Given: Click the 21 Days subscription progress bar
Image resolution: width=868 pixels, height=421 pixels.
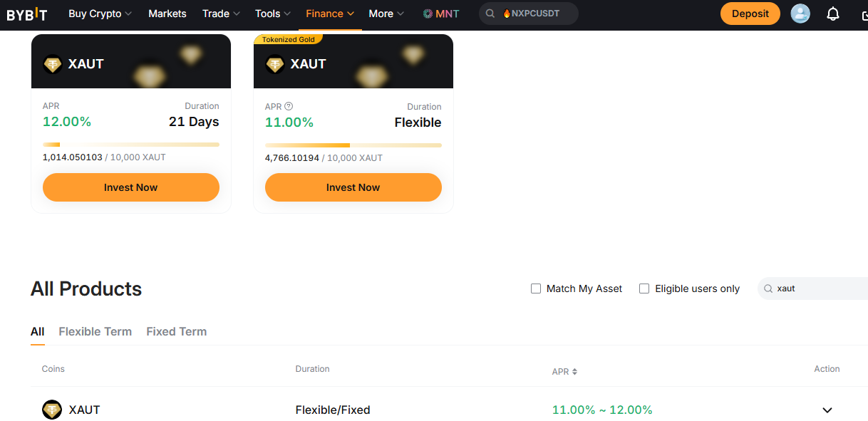Looking at the screenshot, I should (130, 144).
